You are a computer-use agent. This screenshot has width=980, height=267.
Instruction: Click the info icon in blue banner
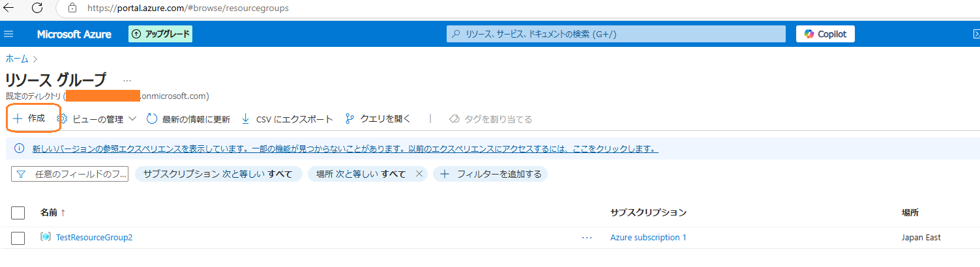(x=20, y=148)
